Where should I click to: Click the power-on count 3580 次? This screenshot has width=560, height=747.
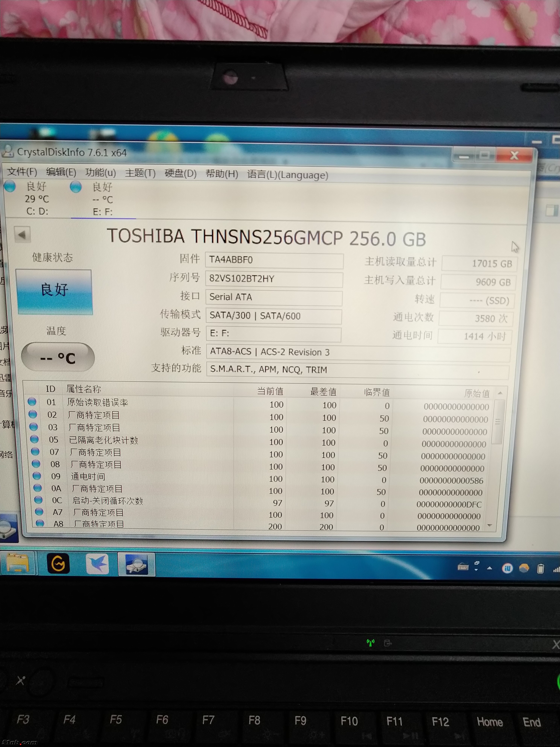point(476,319)
